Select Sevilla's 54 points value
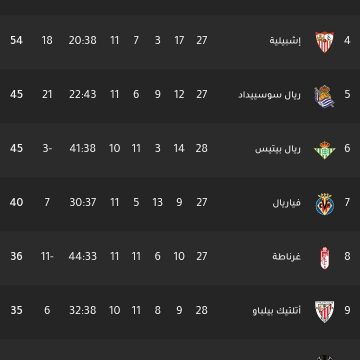Image resolution: width=360 pixels, height=360 pixels. coord(16,40)
